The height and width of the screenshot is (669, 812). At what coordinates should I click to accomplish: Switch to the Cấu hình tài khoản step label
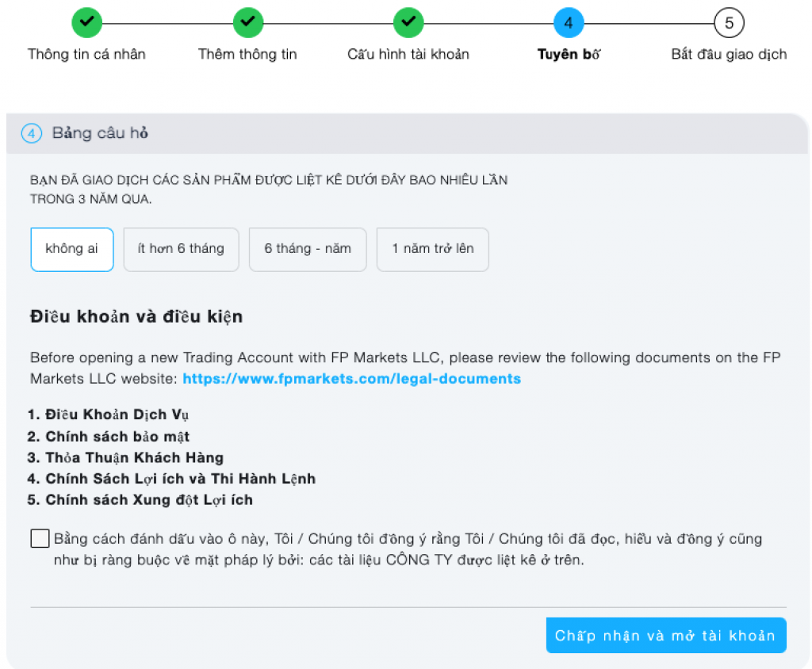click(x=408, y=55)
